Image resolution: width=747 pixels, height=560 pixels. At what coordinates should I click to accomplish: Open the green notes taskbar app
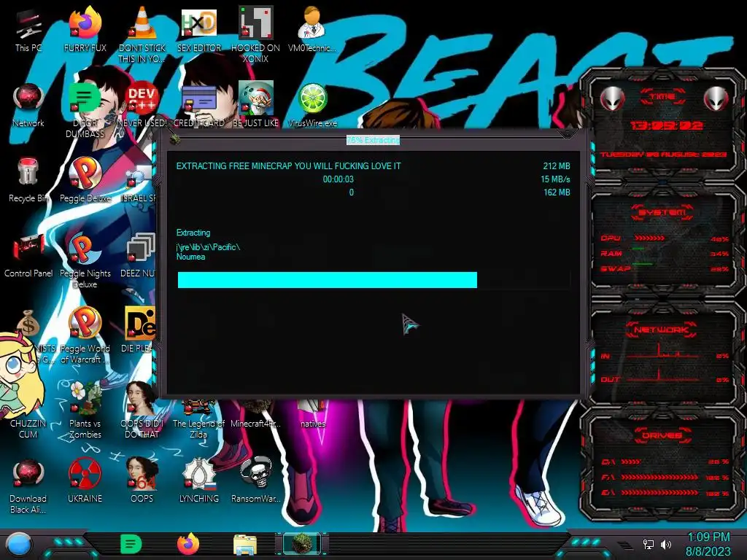click(131, 544)
